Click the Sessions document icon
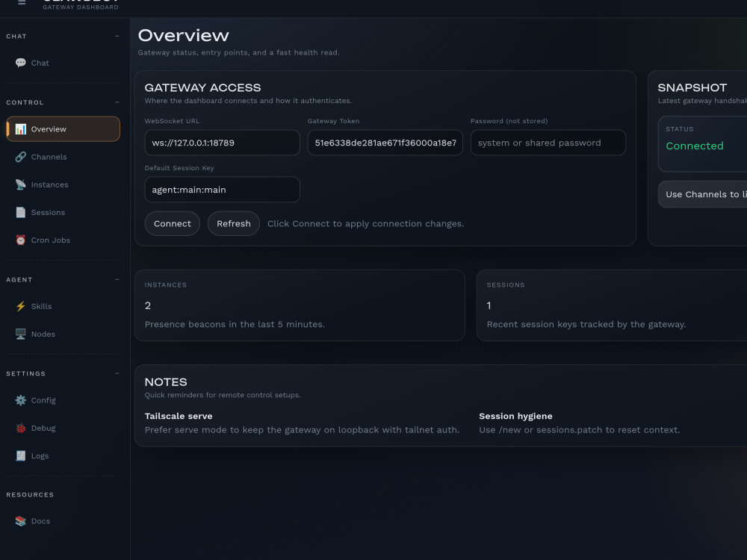This screenshot has width=747, height=560. tap(20, 212)
